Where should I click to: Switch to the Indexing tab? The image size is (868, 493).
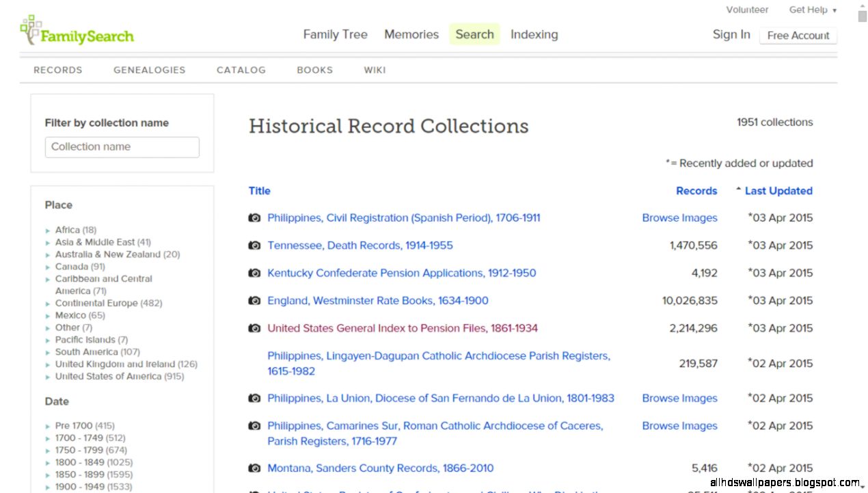point(534,34)
